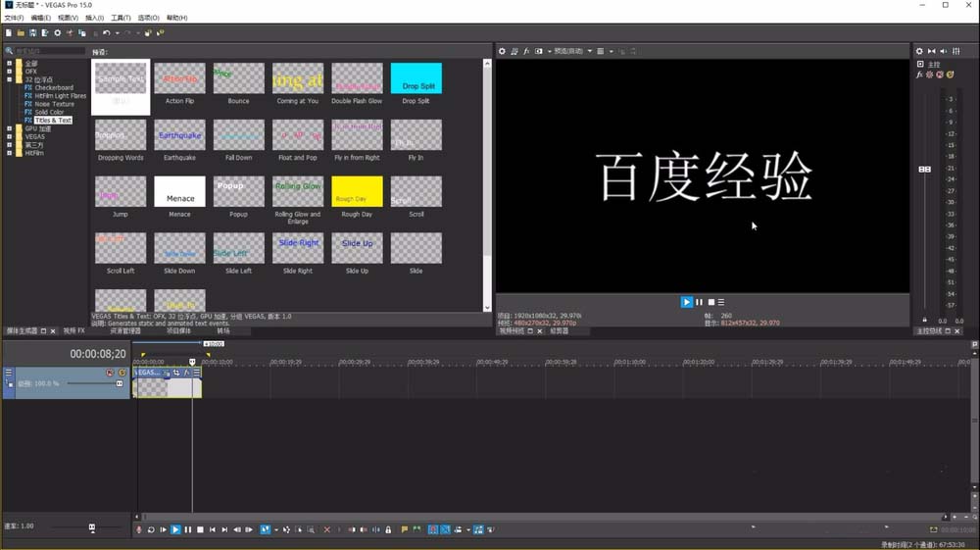Open the 帮助(H) menu
Viewport: 980px width, 550px height.
coord(176,18)
